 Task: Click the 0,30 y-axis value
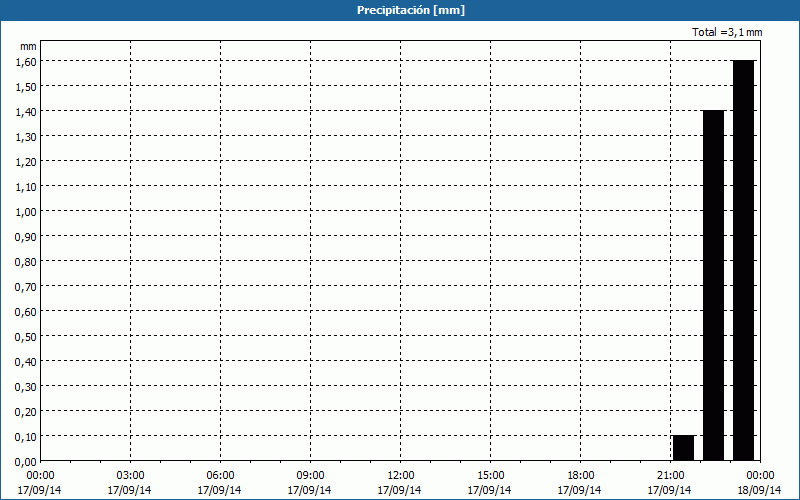26,387
